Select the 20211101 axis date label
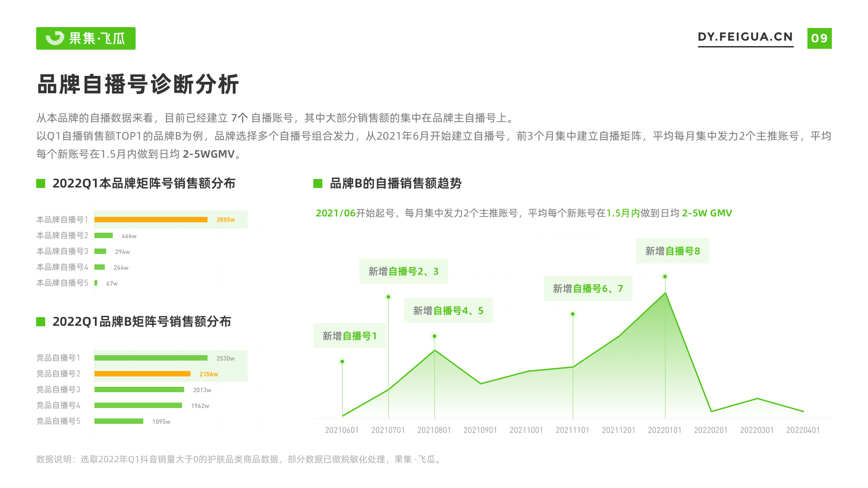Screen dimensions: 868x488 (572, 430)
